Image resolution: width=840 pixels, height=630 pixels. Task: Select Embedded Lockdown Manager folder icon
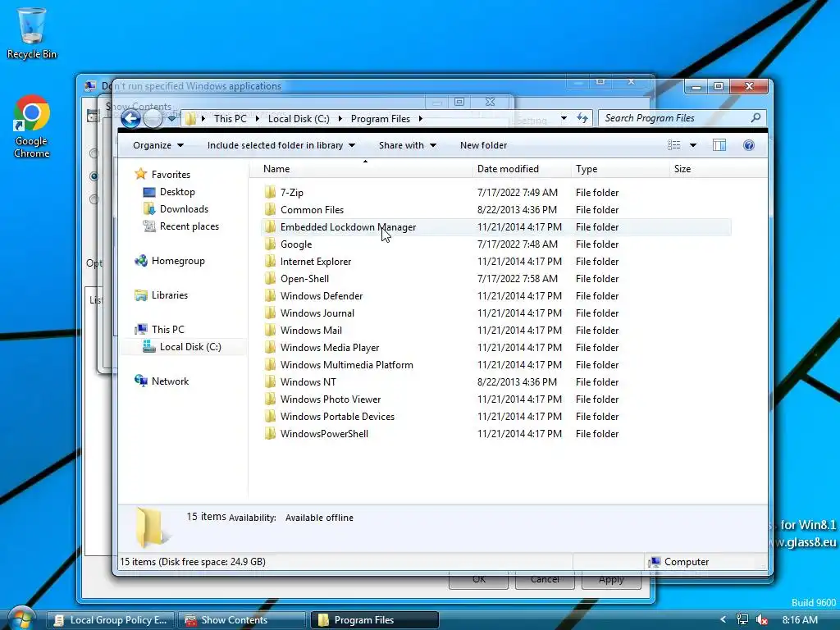[271, 226]
